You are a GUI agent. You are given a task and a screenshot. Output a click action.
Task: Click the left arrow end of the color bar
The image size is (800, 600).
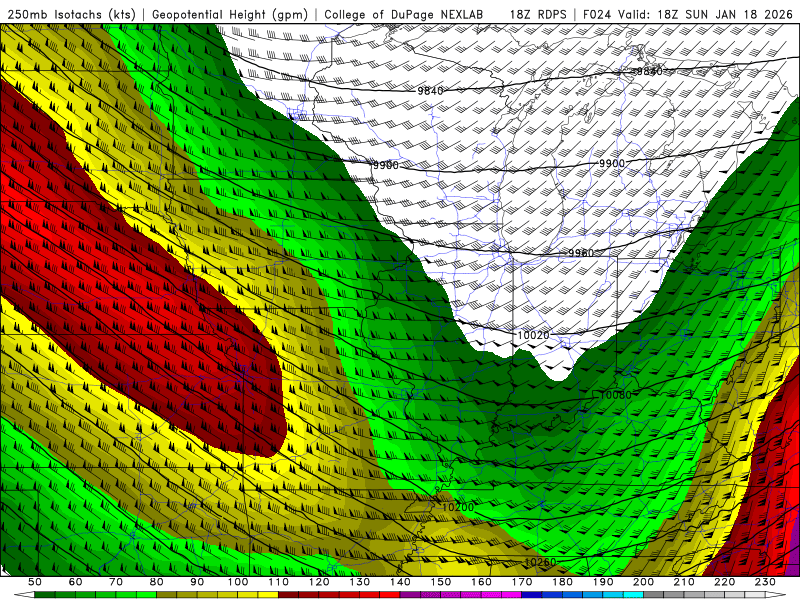coord(23,595)
